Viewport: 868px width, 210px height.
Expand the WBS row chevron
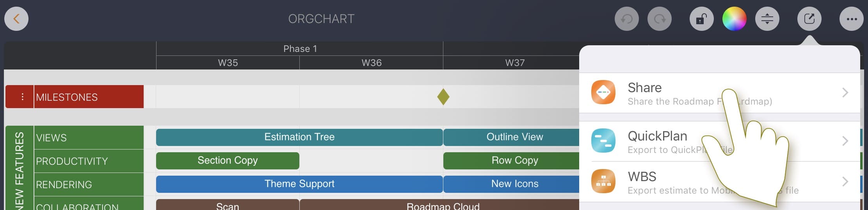click(845, 182)
